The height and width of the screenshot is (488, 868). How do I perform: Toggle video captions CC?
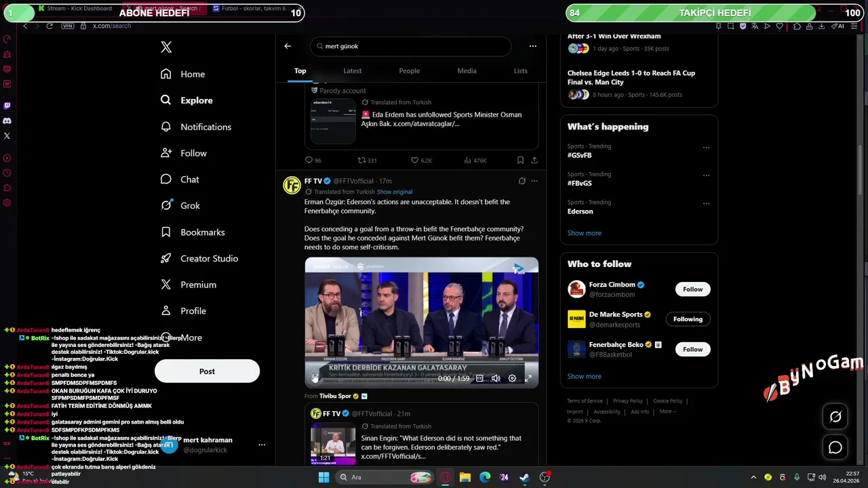[x=479, y=378]
